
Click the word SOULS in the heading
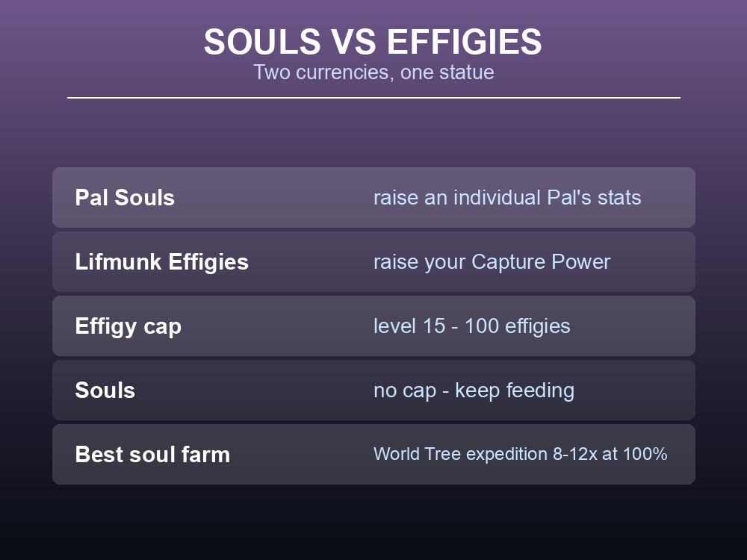262,42
